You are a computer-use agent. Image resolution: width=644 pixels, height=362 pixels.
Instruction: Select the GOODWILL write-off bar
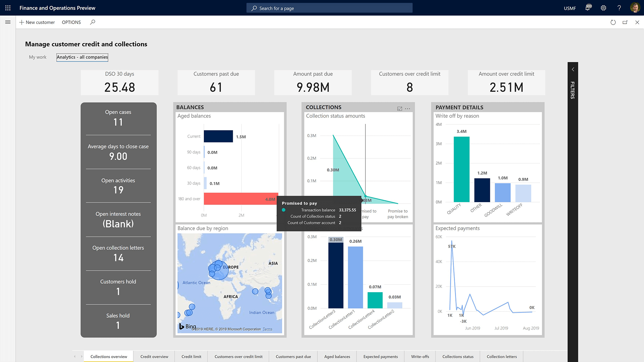[503, 192]
